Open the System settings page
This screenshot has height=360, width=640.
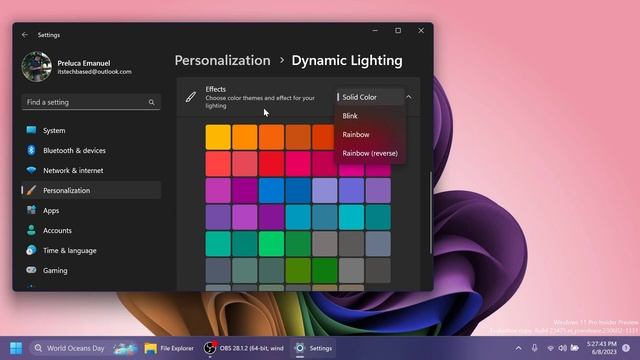coord(91,130)
